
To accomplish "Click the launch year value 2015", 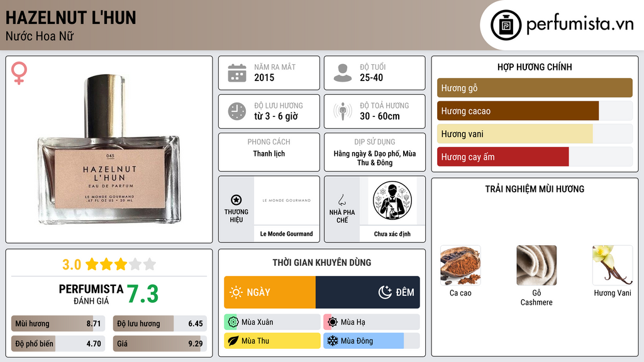I will [264, 77].
